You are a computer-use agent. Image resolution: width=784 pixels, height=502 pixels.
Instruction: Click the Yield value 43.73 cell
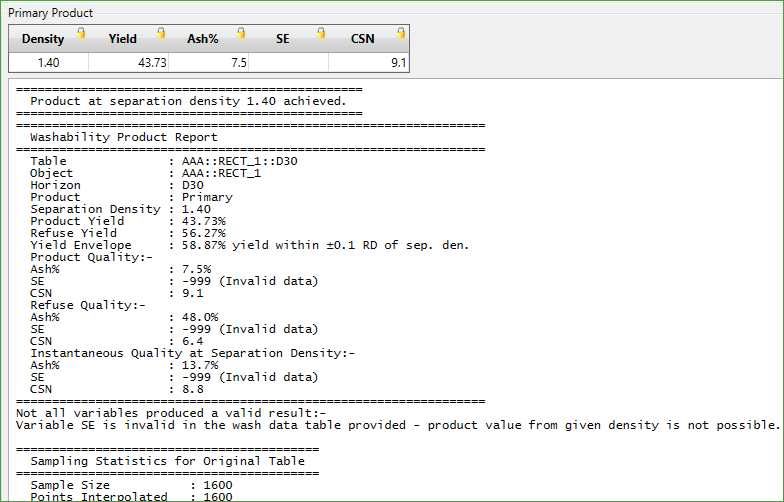(129, 62)
